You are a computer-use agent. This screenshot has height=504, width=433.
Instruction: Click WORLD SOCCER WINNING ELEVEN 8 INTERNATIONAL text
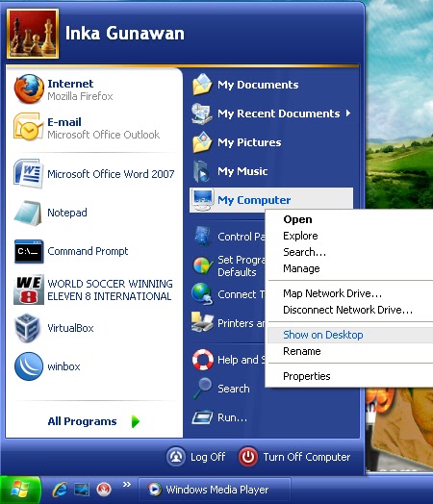[110, 290]
